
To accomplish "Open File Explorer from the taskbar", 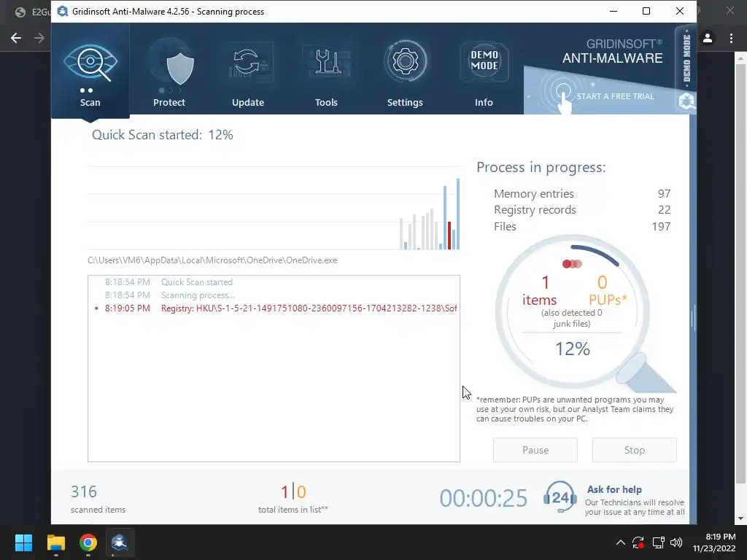I will click(55, 542).
